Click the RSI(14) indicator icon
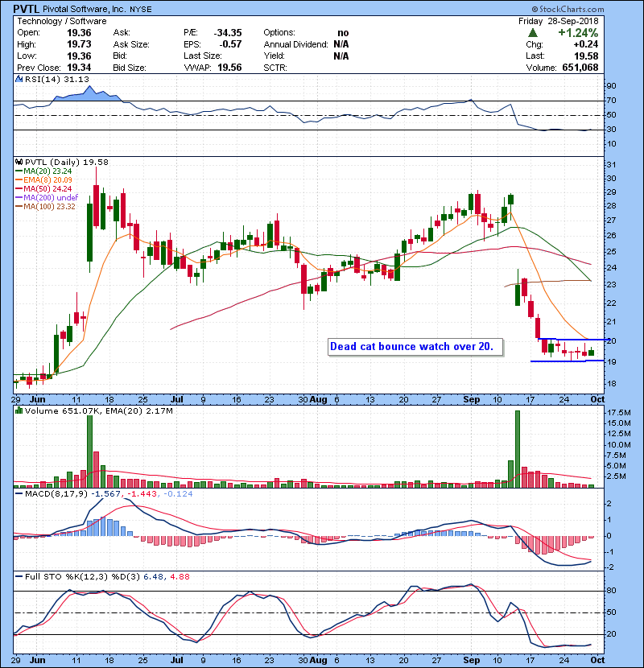This screenshot has width=644, height=668. pyautogui.click(x=19, y=79)
